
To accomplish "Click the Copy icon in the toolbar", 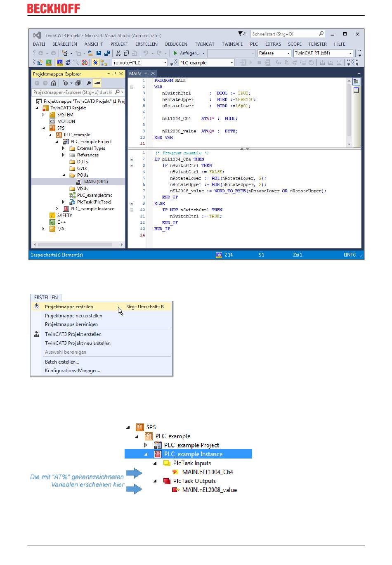I will [126, 53].
